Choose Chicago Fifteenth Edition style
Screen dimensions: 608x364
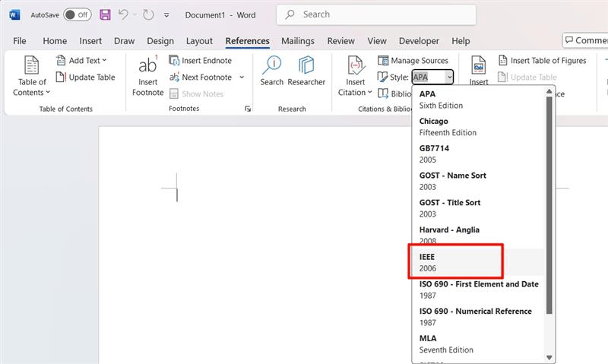click(x=478, y=127)
